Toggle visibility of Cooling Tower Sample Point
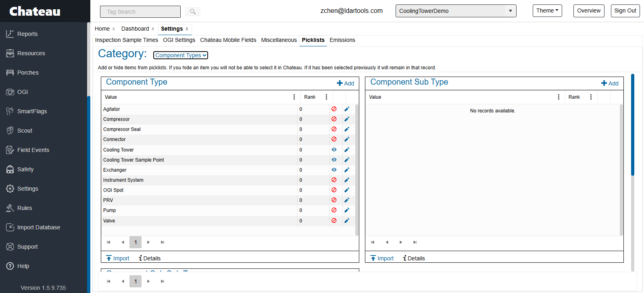The width and height of the screenshot is (644, 293). (x=334, y=160)
